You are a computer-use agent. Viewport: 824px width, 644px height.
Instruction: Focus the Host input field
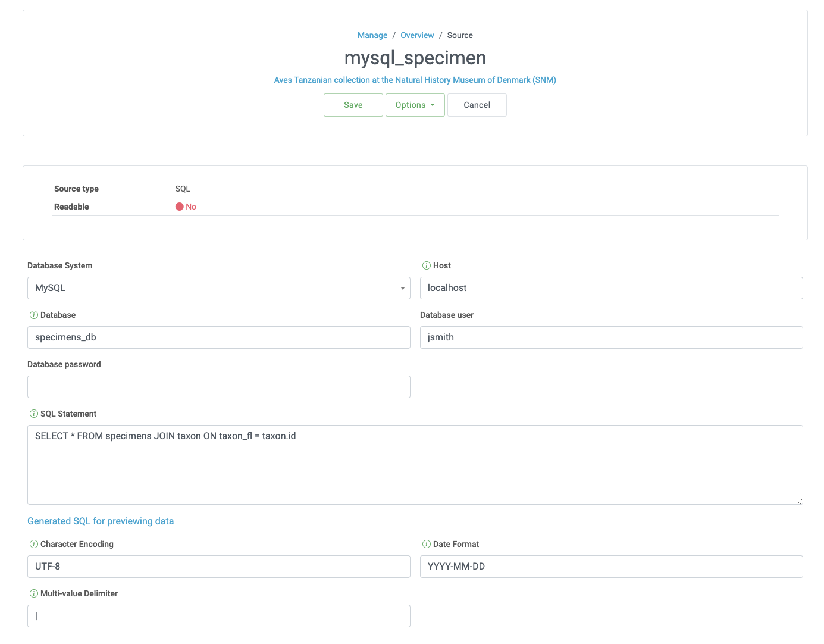tap(611, 288)
